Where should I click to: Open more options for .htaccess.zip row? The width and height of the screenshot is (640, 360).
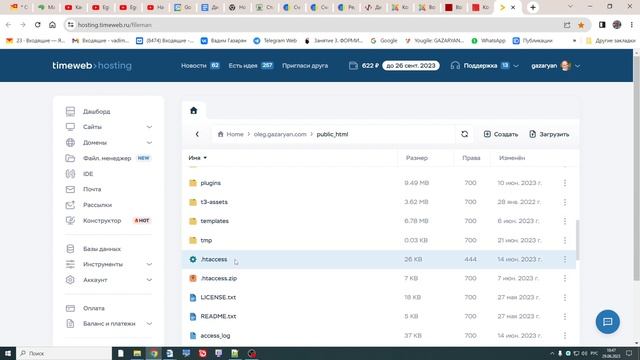coord(565,278)
